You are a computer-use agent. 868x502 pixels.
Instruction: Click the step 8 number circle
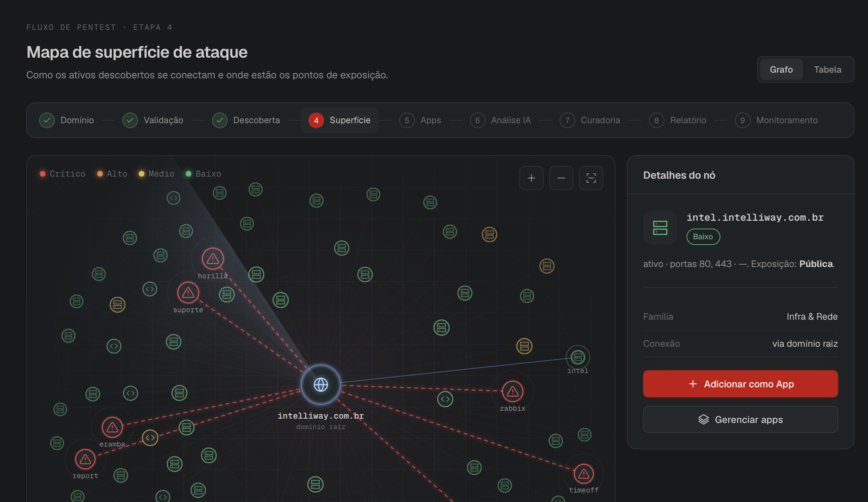[657, 120]
